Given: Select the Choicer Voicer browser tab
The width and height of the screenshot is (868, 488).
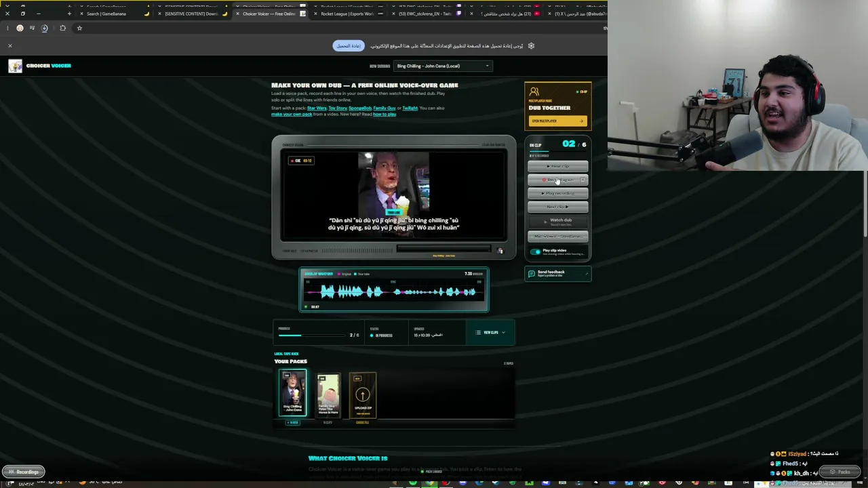Looking at the screenshot, I should coord(270,14).
